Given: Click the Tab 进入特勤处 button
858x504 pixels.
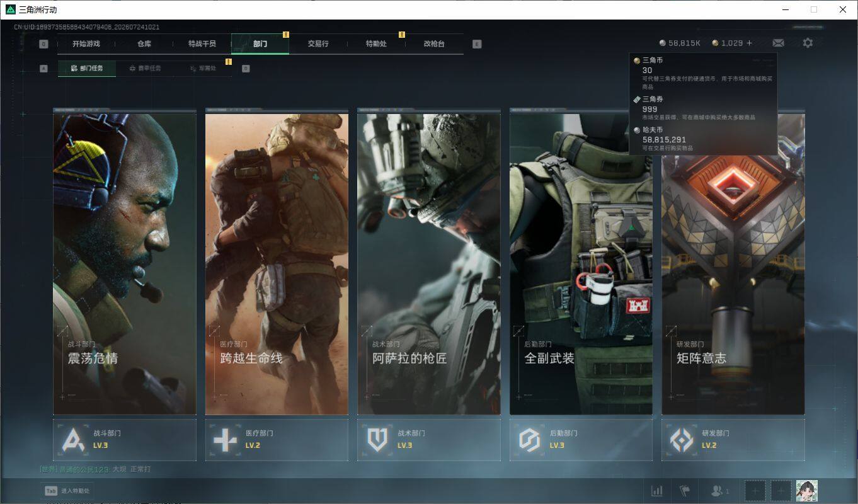Looking at the screenshot, I should (x=67, y=491).
